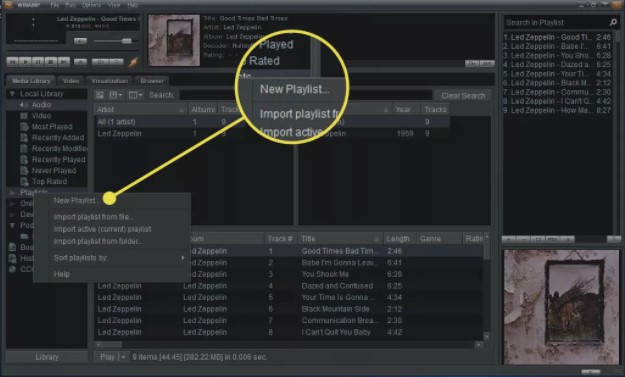Click the Never Played icon
Image resolution: width=625 pixels, height=377 pixels.
coord(24,171)
